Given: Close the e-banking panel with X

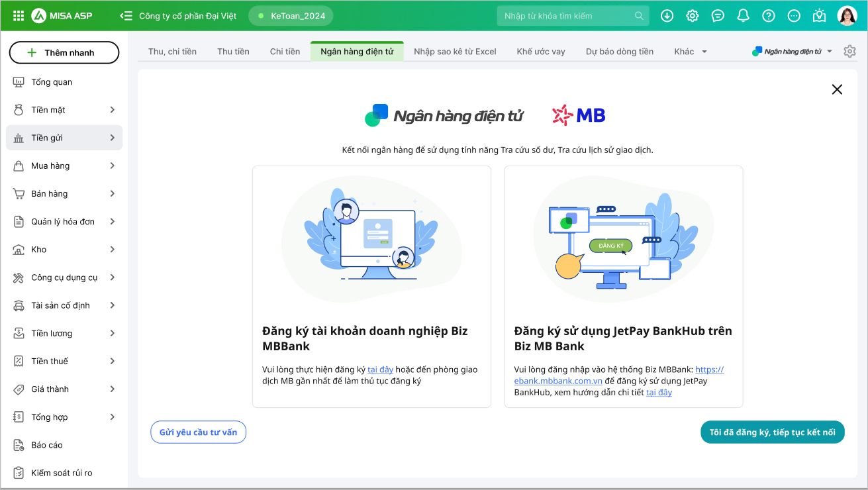Looking at the screenshot, I should point(837,89).
